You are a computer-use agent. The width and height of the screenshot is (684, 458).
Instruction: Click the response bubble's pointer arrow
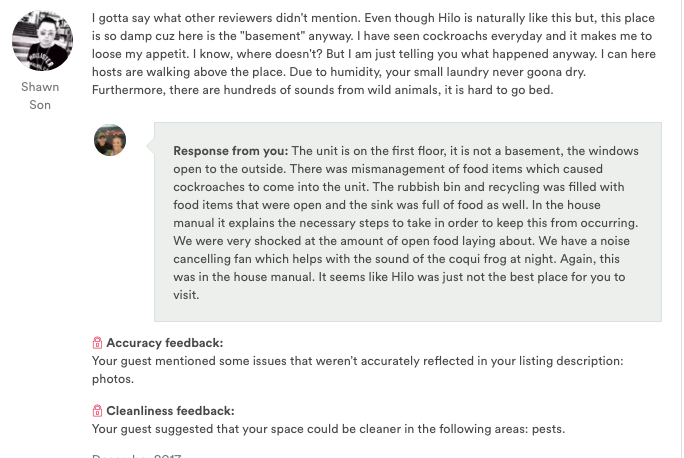pos(150,146)
